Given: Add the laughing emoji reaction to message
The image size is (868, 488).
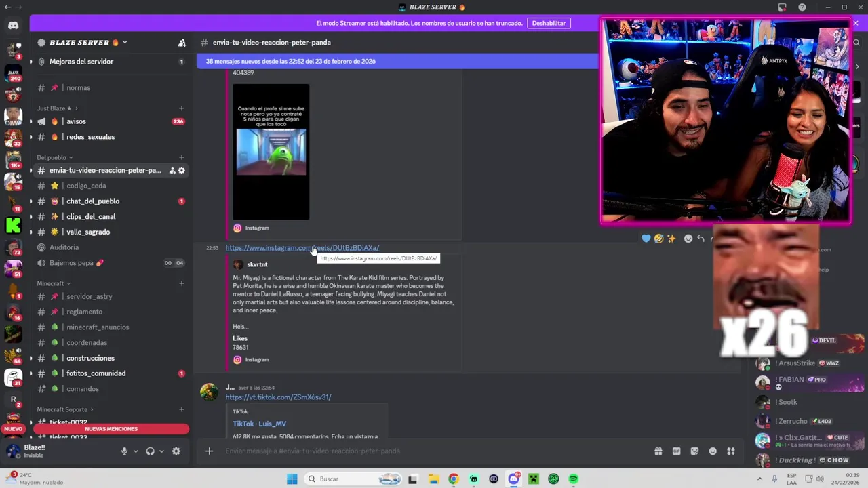Looking at the screenshot, I should [x=658, y=238].
